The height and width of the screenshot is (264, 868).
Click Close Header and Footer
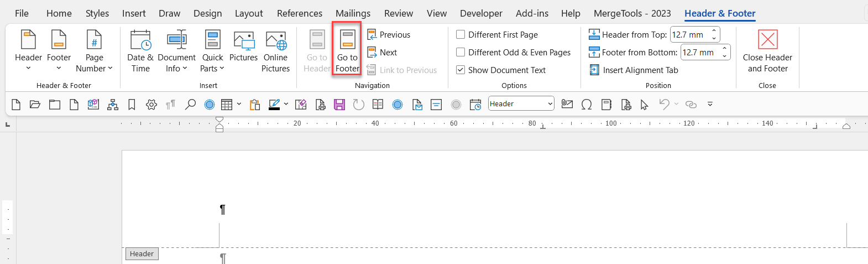(x=767, y=51)
